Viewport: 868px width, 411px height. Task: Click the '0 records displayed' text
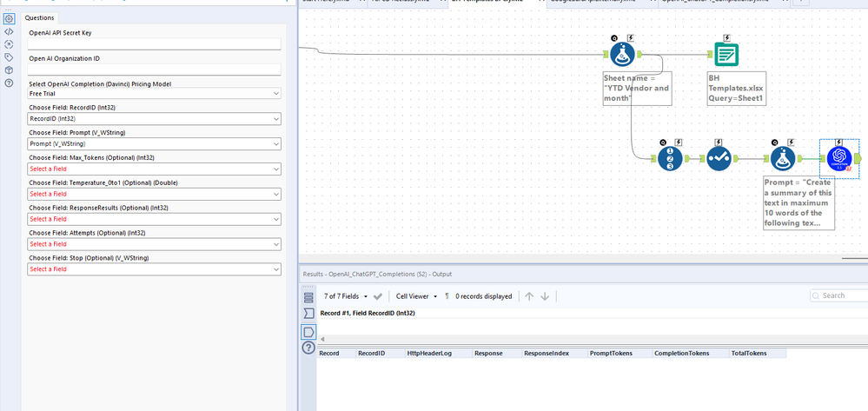[483, 296]
